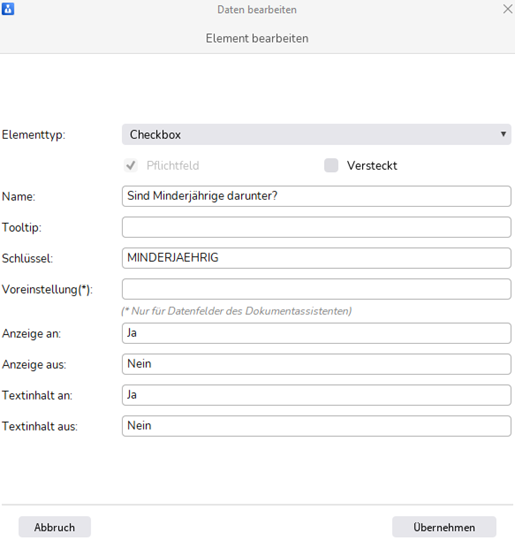Focus the Anzeige an field

pyautogui.click(x=316, y=333)
